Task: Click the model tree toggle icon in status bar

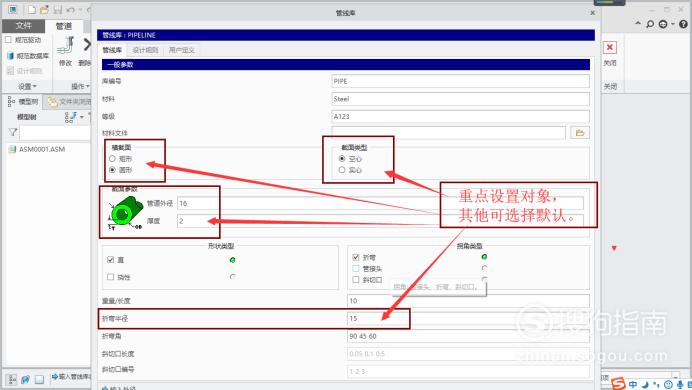Action: [12, 379]
